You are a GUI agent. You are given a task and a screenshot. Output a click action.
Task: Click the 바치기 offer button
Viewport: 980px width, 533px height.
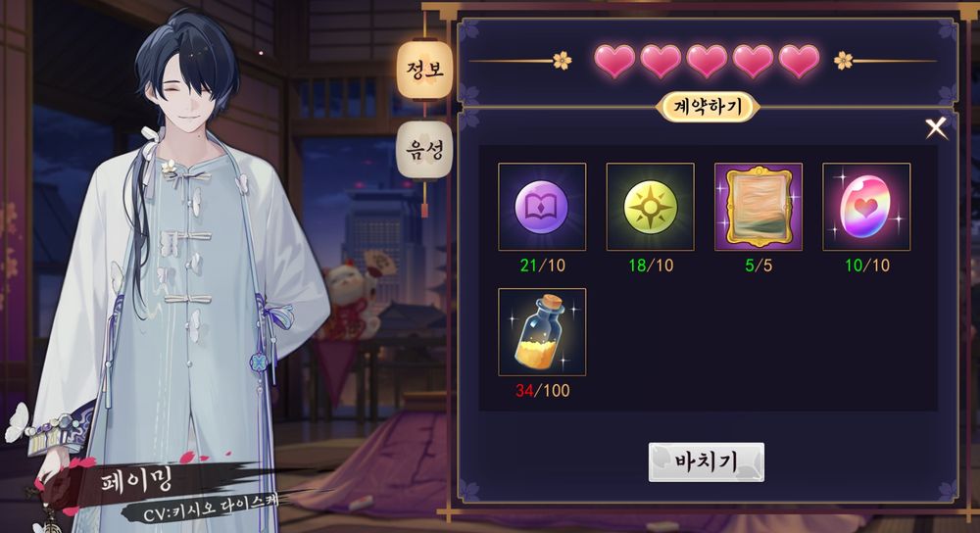click(x=707, y=461)
